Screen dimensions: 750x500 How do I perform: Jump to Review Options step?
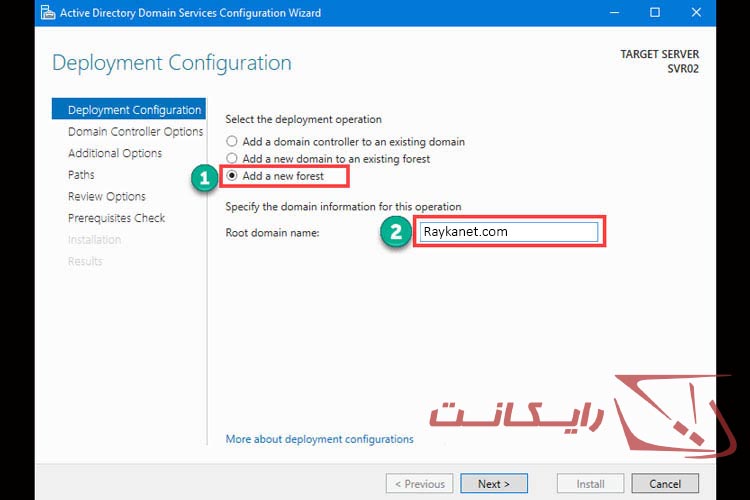point(106,197)
